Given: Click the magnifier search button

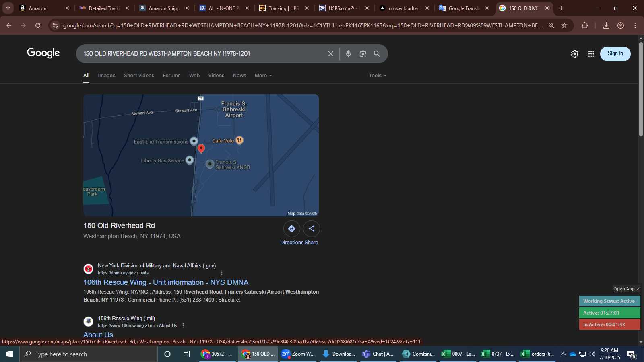Looking at the screenshot, I should coord(377,53).
